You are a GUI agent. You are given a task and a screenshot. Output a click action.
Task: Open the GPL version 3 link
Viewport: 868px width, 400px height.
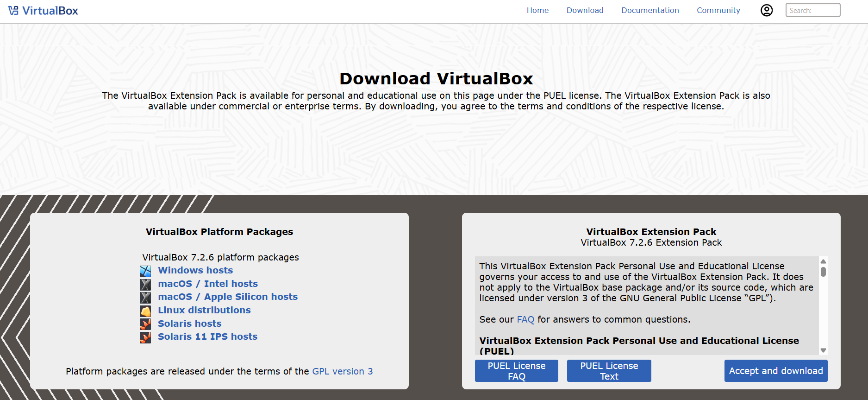[x=343, y=371]
